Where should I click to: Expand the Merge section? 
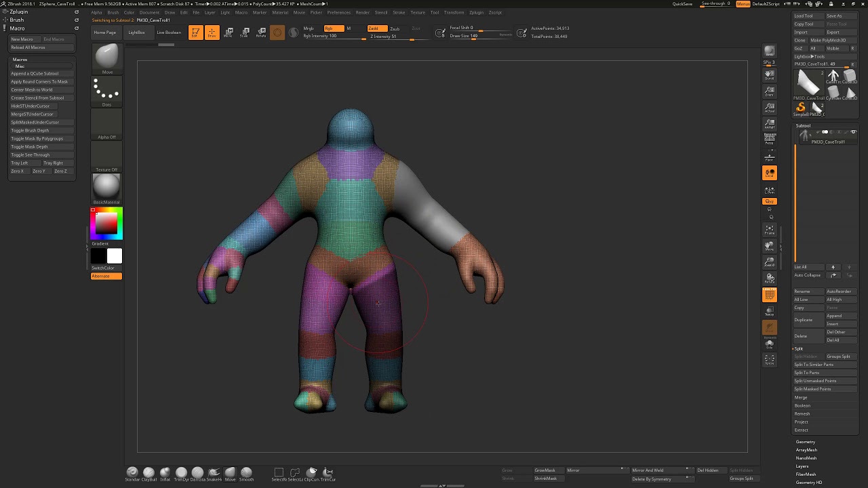[801, 397]
